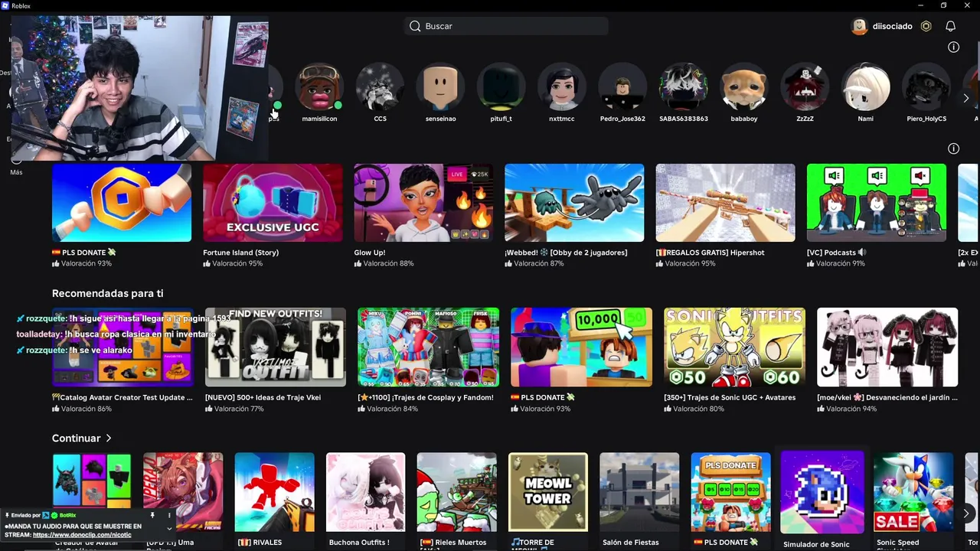Open friend SABAS6383863 avatar
980x551 pixels.
pyautogui.click(x=683, y=87)
